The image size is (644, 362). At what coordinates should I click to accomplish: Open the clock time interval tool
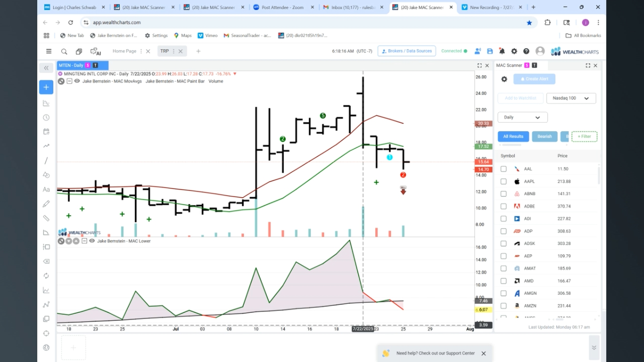pos(46,118)
